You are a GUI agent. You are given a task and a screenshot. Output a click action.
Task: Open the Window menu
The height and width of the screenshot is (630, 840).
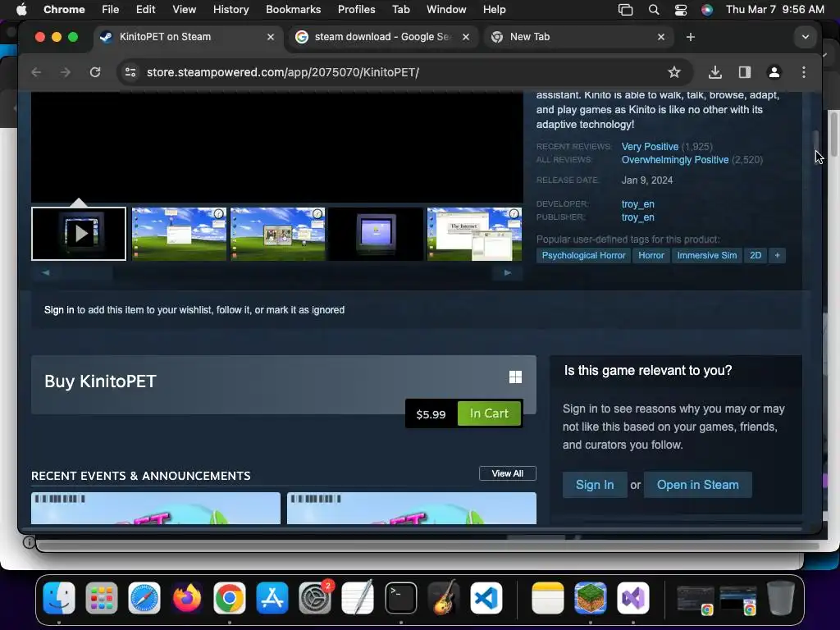coord(446,9)
